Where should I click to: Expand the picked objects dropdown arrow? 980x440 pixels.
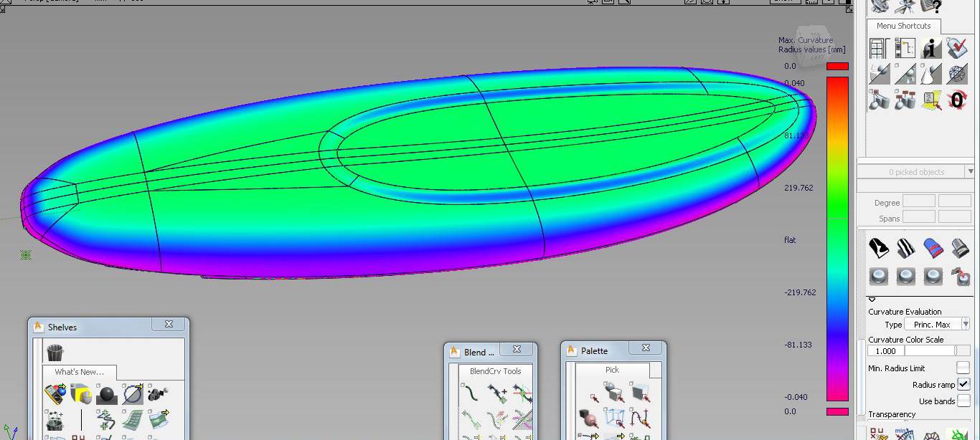[970, 172]
